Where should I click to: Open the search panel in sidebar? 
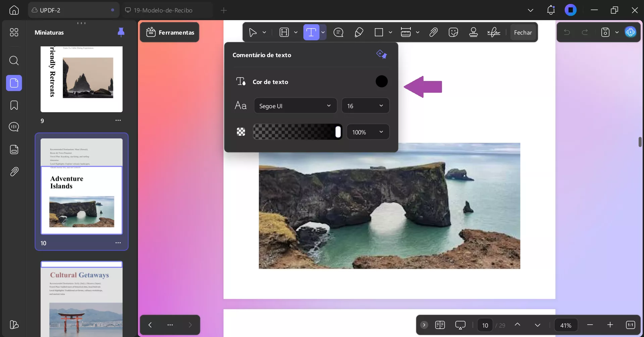point(14,60)
